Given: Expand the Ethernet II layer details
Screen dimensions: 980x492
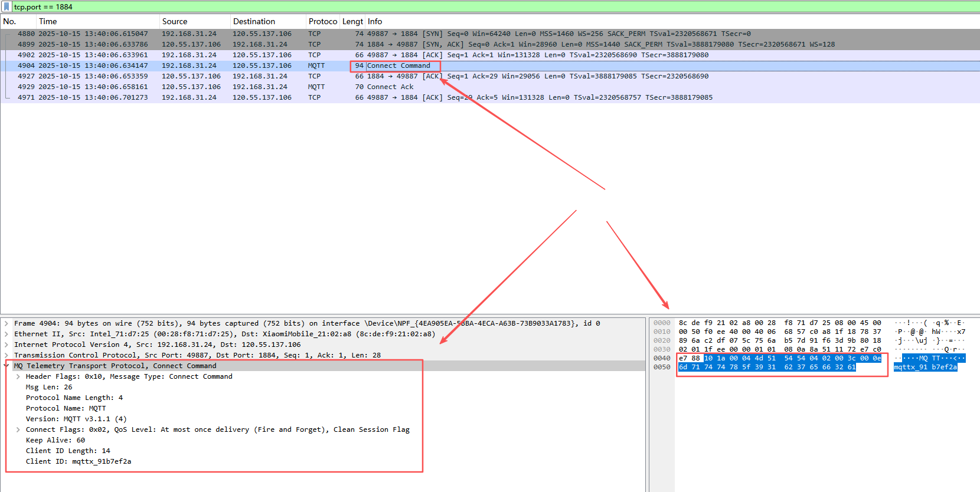Looking at the screenshot, I should pyautogui.click(x=6, y=334).
